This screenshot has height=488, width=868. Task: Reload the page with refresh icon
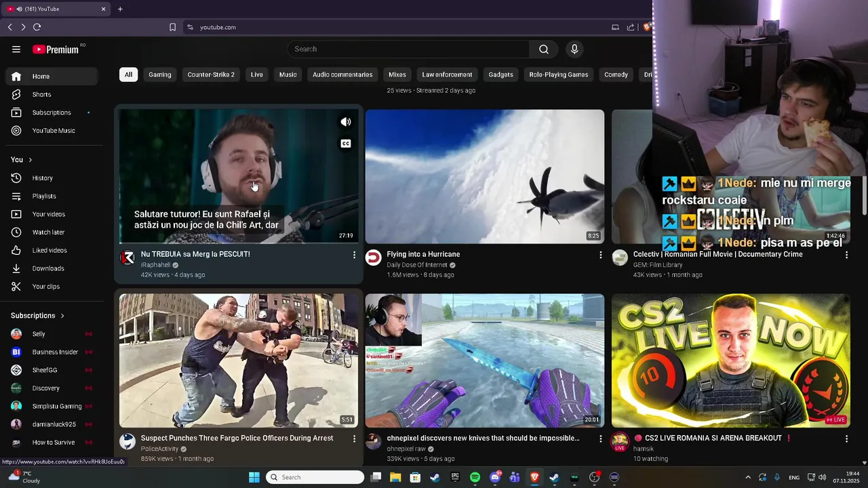[x=37, y=27]
